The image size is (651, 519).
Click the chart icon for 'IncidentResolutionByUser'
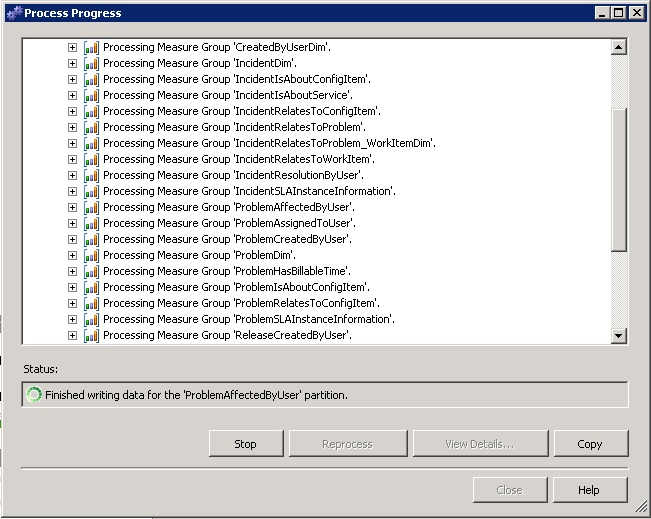(x=92, y=175)
